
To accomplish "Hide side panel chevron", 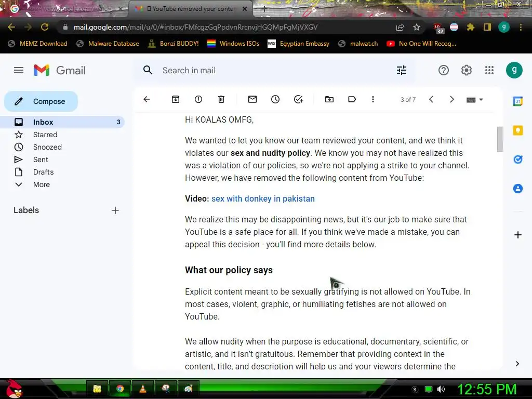I will 517,364.
